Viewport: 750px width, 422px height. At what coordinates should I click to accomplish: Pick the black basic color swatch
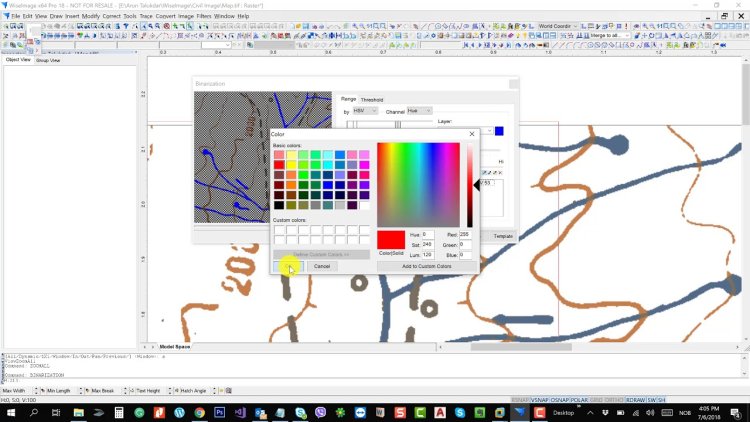[279, 205]
